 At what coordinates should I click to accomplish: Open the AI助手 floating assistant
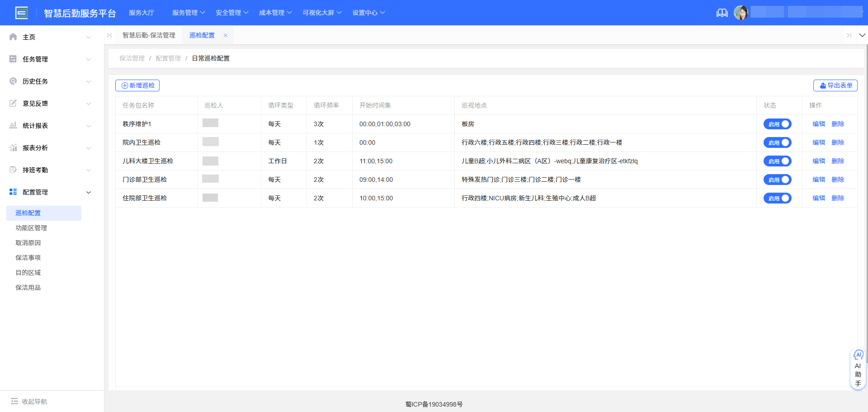coord(858,369)
